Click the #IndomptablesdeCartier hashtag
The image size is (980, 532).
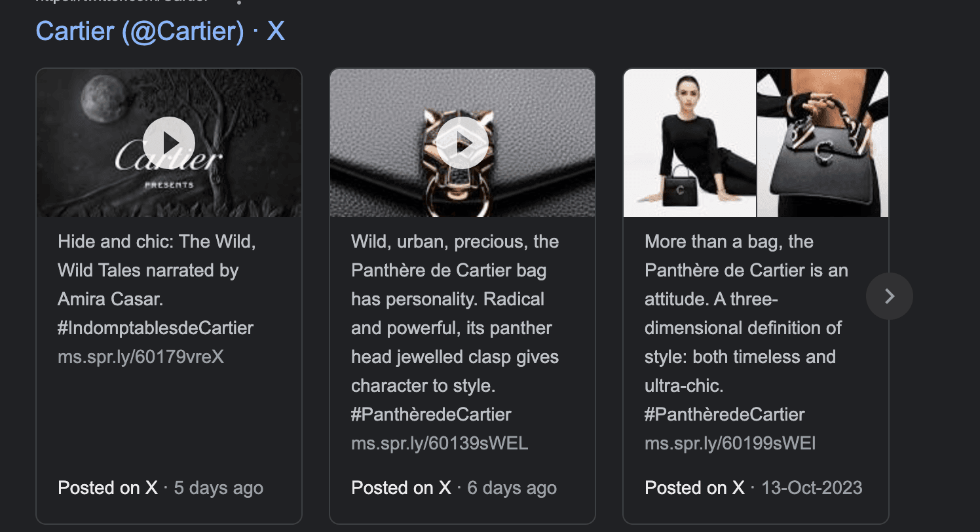[156, 328]
